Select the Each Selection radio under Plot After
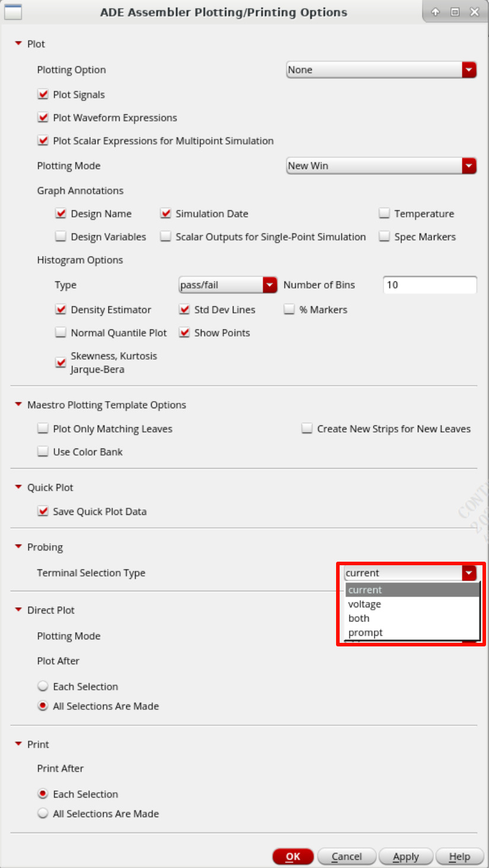 tap(43, 687)
